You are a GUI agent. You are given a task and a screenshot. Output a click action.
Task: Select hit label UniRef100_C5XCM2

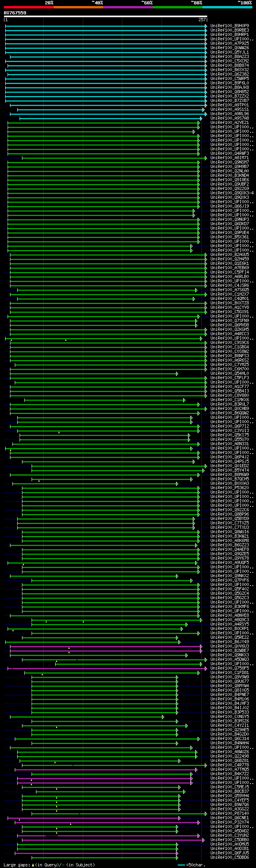[230, 61]
